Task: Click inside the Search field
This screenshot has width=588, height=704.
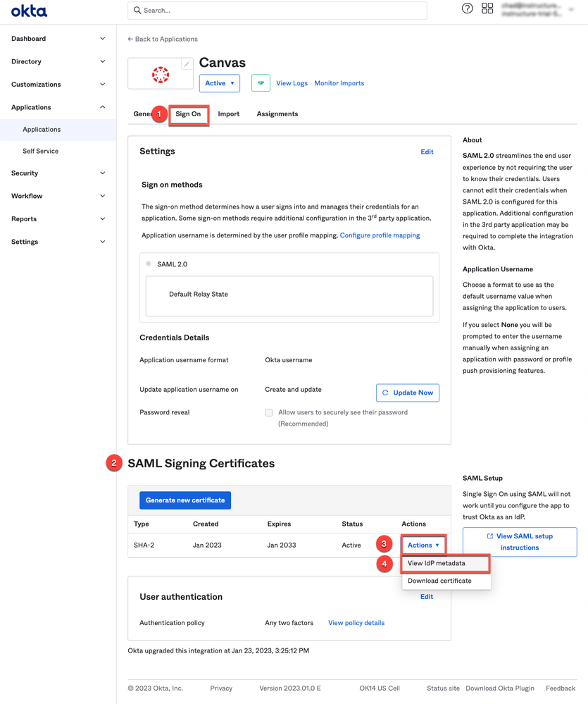Action: pyautogui.click(x=246, y=10)
